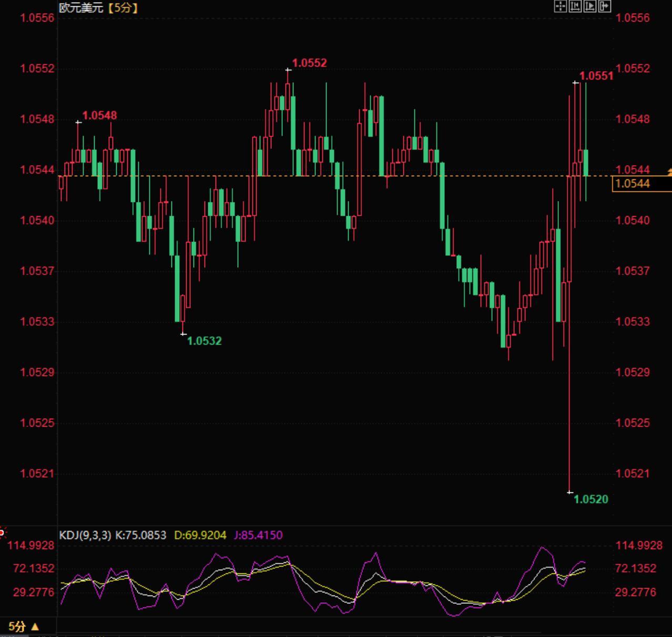Click the K:75.0853 value

pyautogui.click(x=140, y=535)
